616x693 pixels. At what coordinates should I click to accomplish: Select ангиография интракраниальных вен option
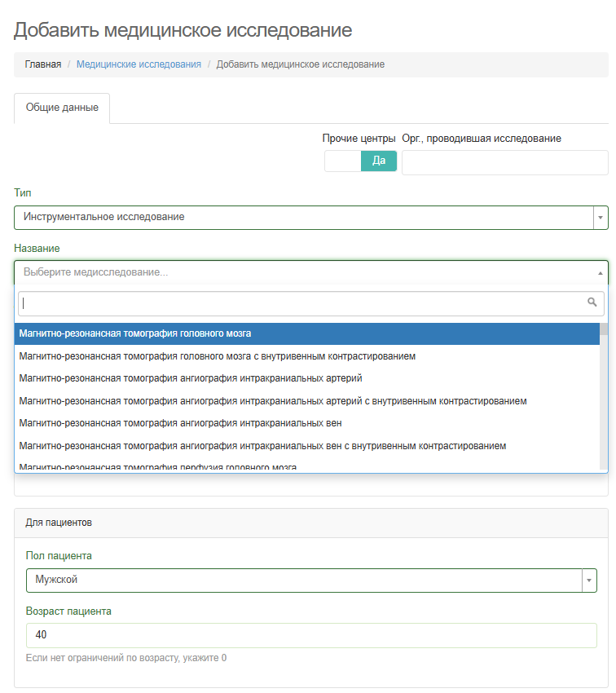click(x=180, y=423)
